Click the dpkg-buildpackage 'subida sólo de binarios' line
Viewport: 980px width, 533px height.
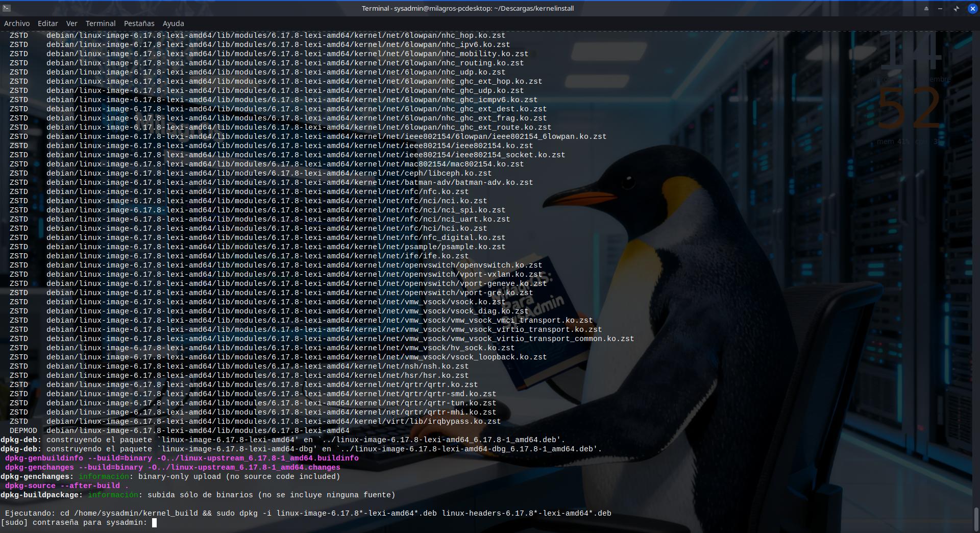pyautogui.click(x=198, y=495)
